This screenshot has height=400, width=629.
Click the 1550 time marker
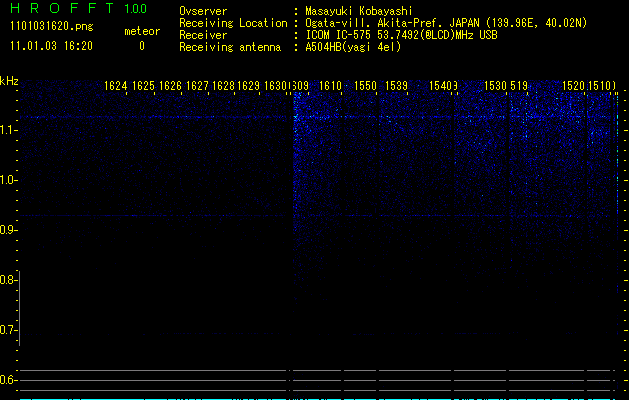coord(365,86)
